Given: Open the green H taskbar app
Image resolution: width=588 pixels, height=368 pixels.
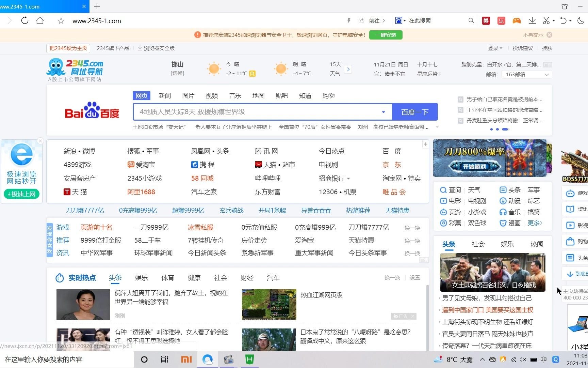Looking at the screenshot, I should point(250,359).
